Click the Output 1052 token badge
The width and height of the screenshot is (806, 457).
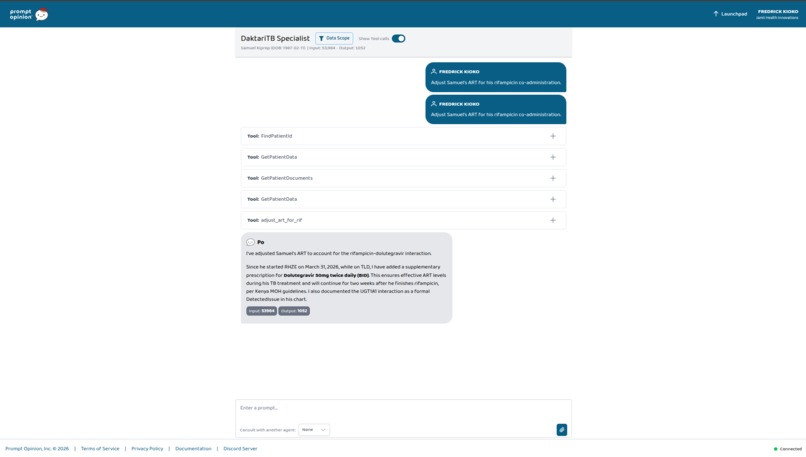point(294,311)
